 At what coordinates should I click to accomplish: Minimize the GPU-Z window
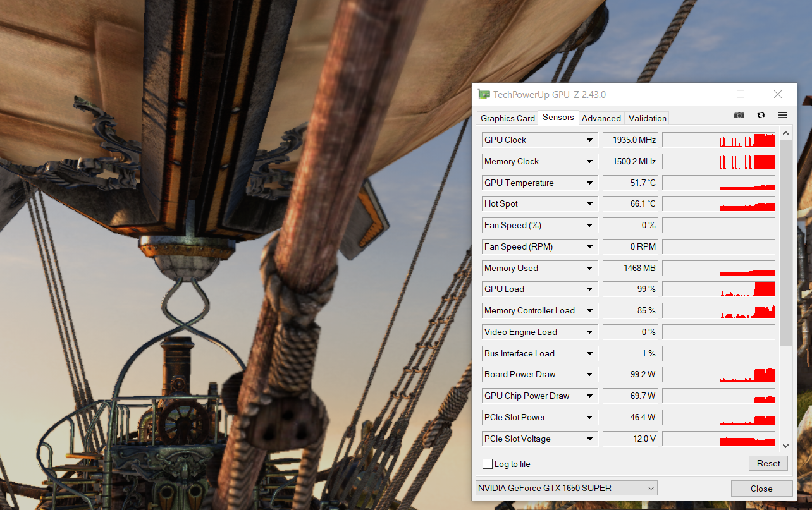pos(704,95)
